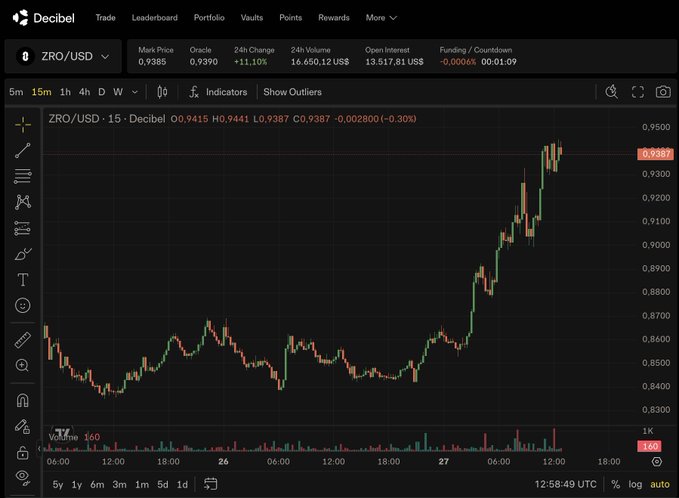Open timezone menu at 12:58:49 UTC
The image size is (679, 498).
coord(565,484)
